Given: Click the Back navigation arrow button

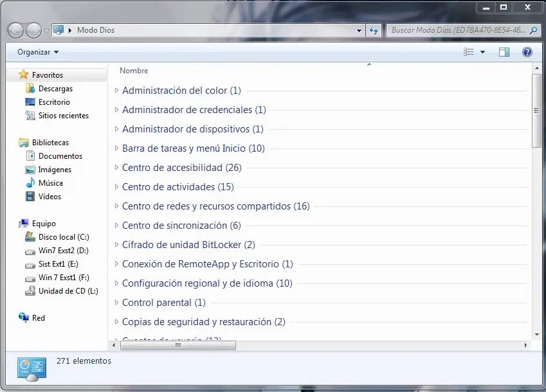Looking at the screenshot, I should [15, 30].
